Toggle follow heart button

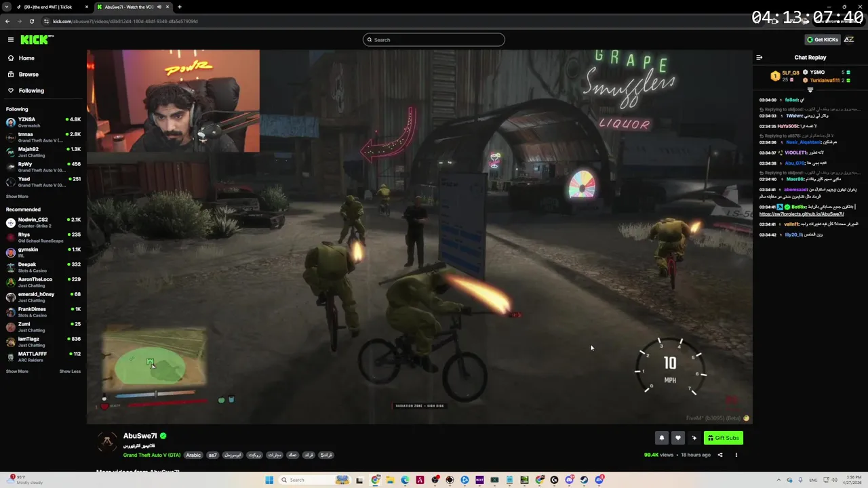pos(677,438)
